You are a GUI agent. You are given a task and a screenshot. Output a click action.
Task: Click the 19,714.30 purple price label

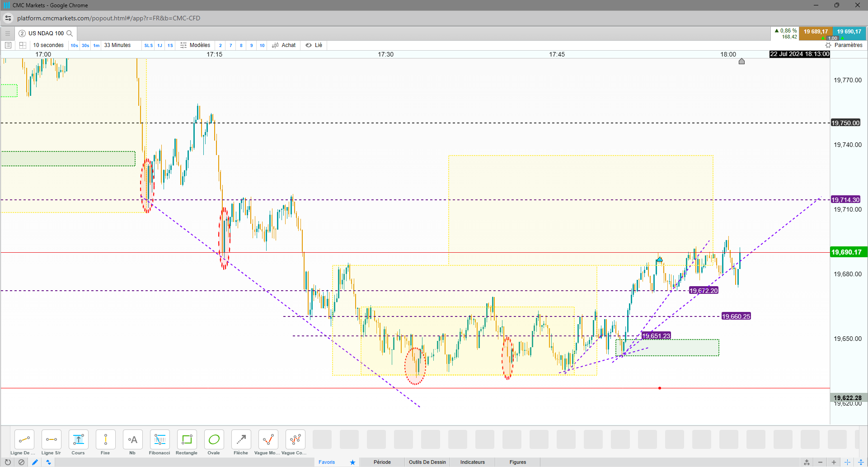click(x=846, y=200)
